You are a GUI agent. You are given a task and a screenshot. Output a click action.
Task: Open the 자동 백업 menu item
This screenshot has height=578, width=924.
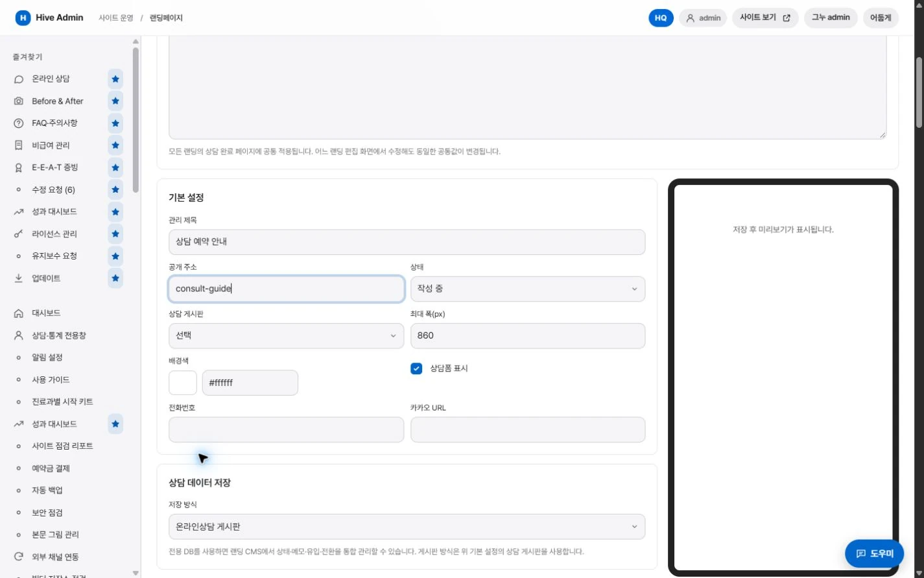pos(47,490)
